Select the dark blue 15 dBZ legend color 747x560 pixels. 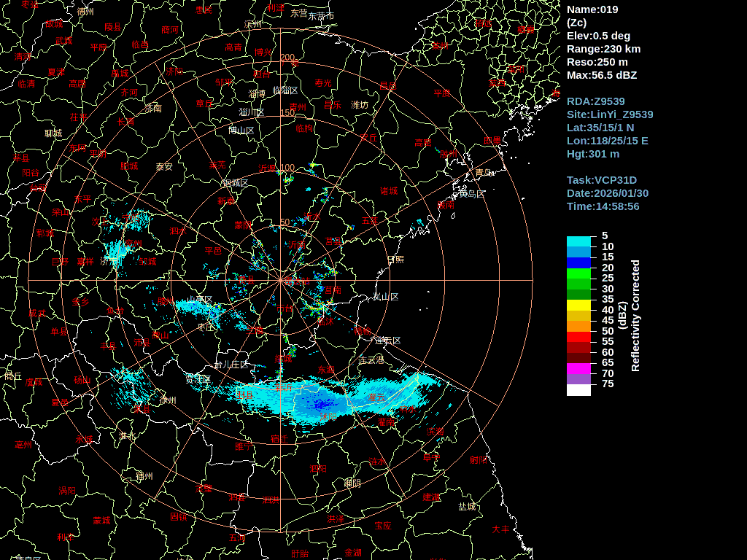tap(578, 262)
